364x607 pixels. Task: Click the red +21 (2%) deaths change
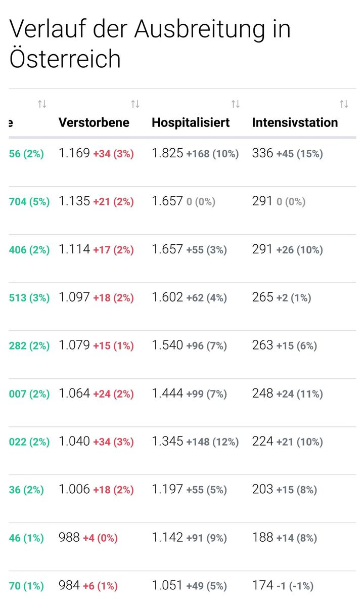(x=113, y=202)
